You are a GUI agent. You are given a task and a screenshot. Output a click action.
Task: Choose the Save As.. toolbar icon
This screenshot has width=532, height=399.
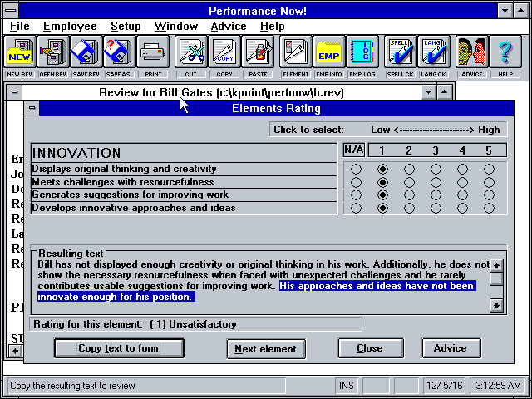coord(120,52)
